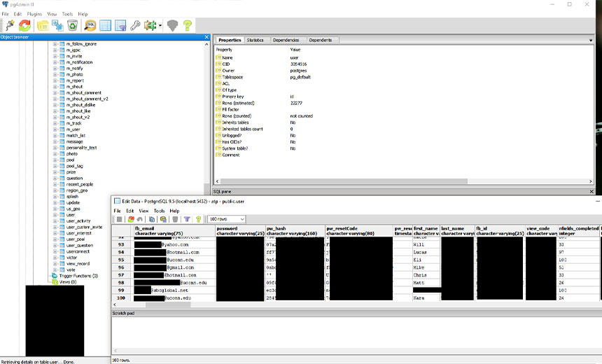Viewport: 602px width, 364px height.
Task: Select the Properties tab
Action: [x=230, y=40]
